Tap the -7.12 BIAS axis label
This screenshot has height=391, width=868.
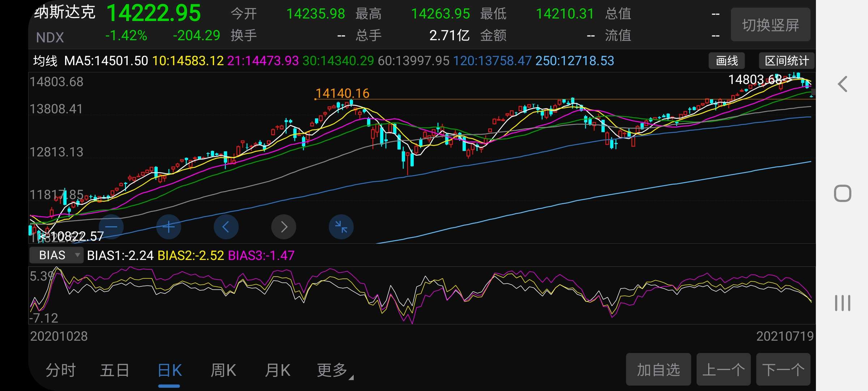(x=44, y=318)
